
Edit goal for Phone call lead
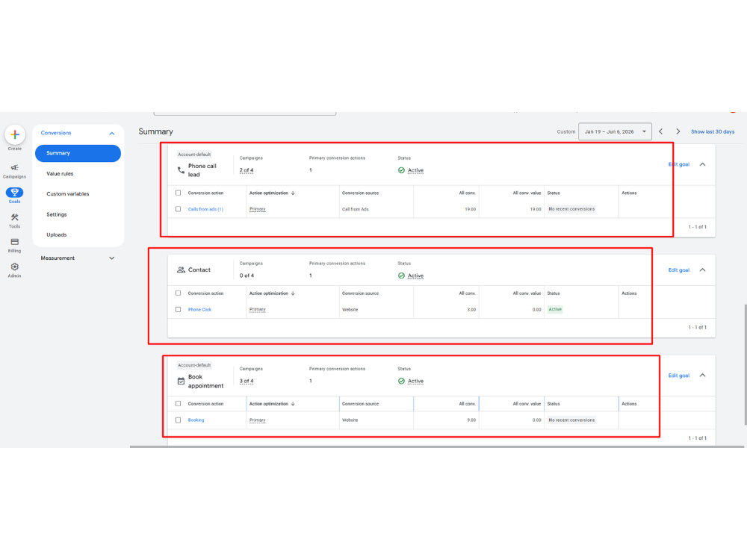point(679,164)
